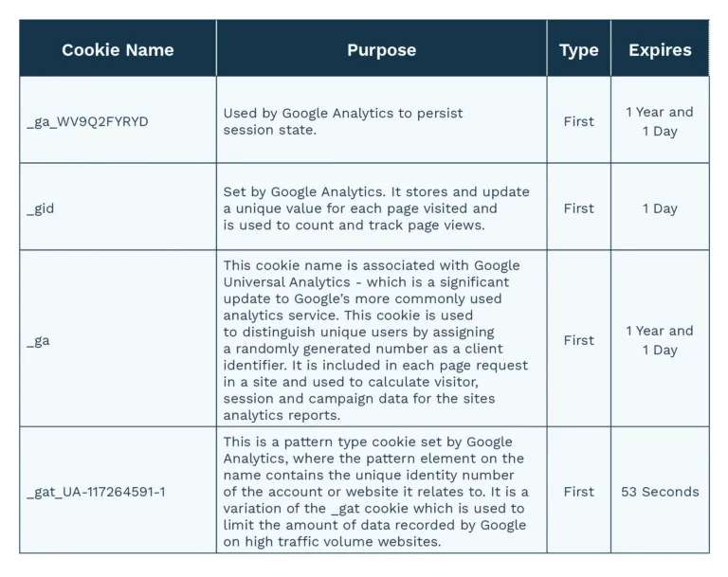
Task: Click the Expires cell for _ga_WV9Q2FYRYD
Action: point(660,121)
